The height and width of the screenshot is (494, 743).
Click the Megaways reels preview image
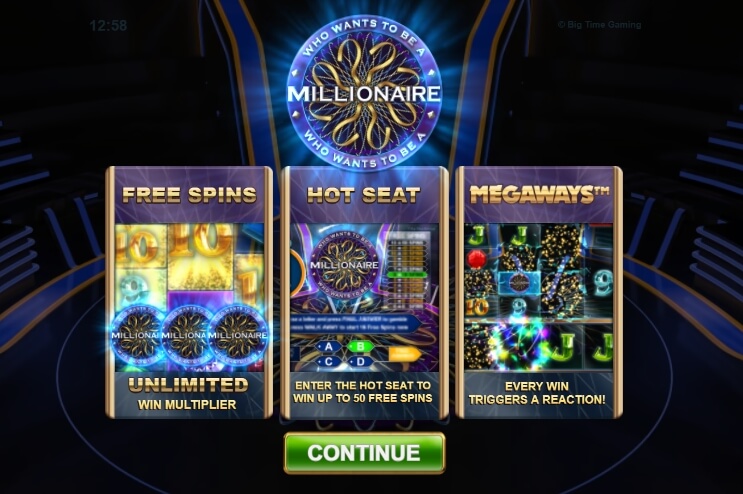[539, 297]
